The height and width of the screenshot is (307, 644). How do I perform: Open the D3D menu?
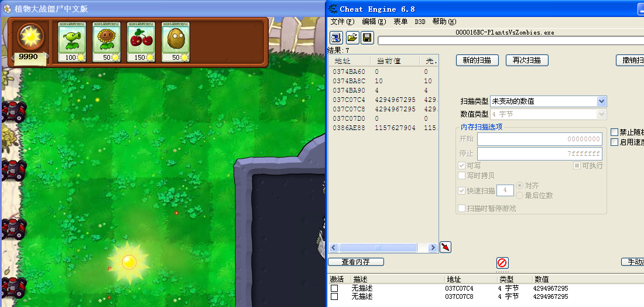[x=420, y=22]
